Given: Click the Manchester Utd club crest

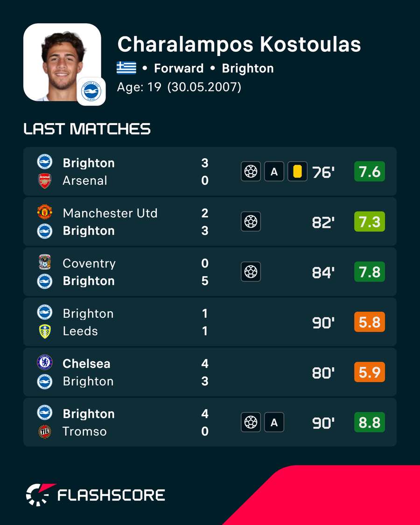Looking at the screenshot, I should (44, 212).
